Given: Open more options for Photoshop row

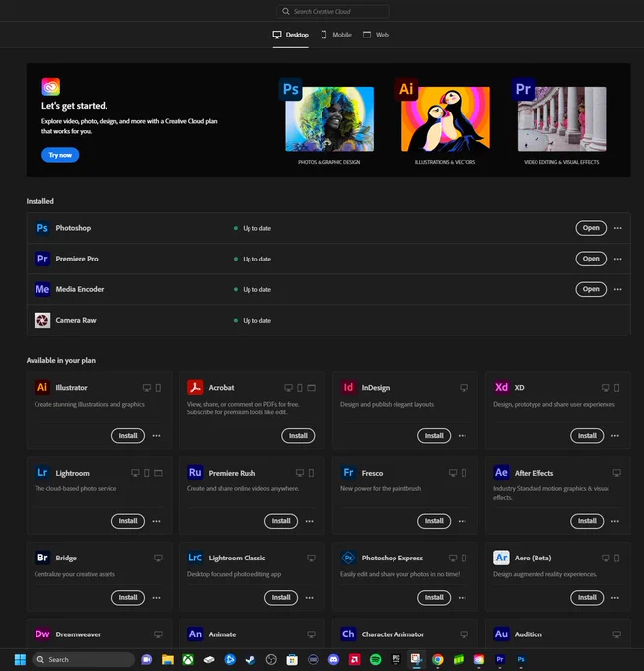Looking at the screenshot, I should point(618,228).
